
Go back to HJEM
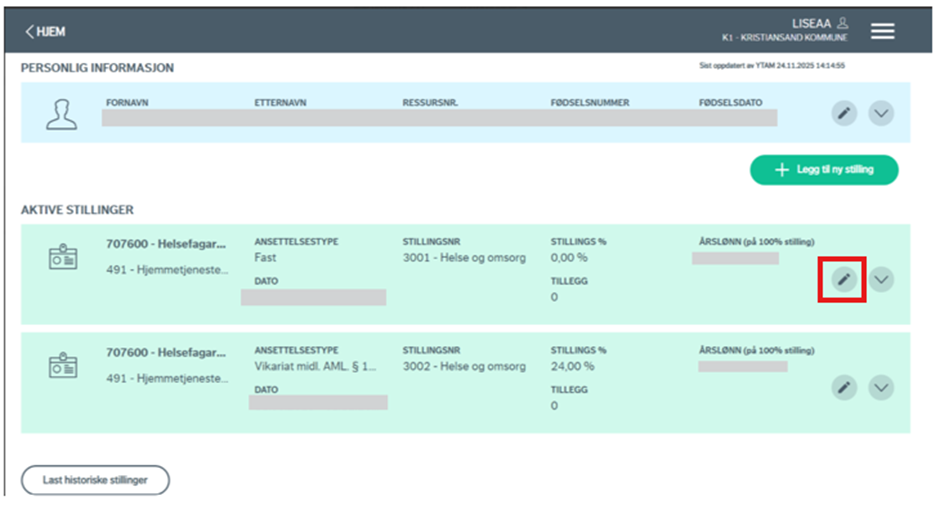[x=45, y=32]
